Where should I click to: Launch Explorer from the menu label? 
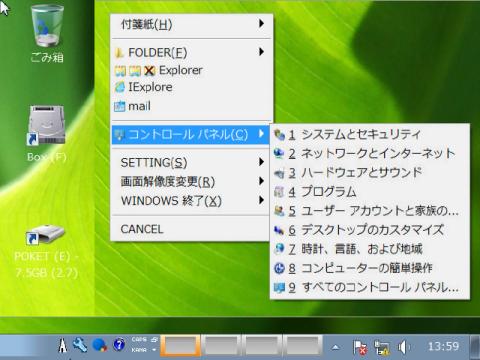[181, 70]
